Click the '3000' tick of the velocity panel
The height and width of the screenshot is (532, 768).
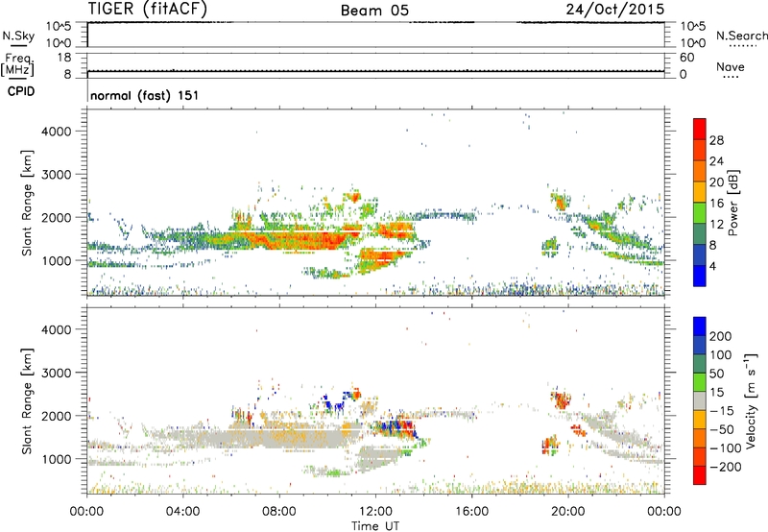click(57, 373)
